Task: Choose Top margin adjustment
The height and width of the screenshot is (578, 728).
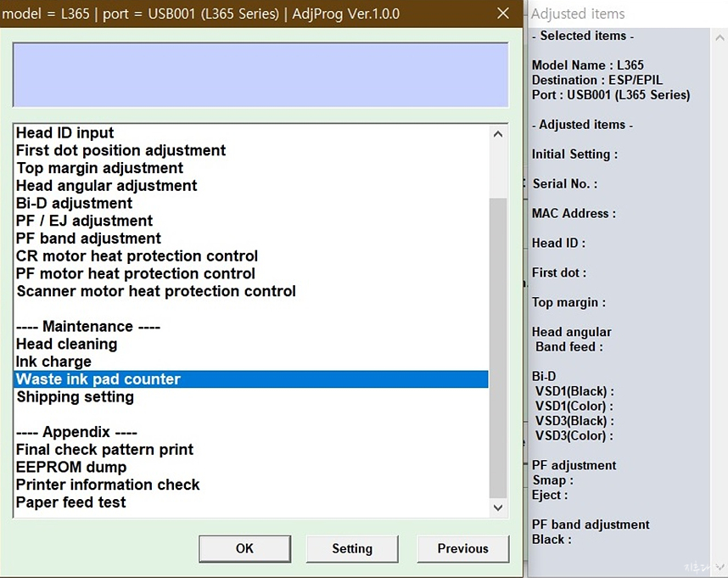Action: [98, 168]
